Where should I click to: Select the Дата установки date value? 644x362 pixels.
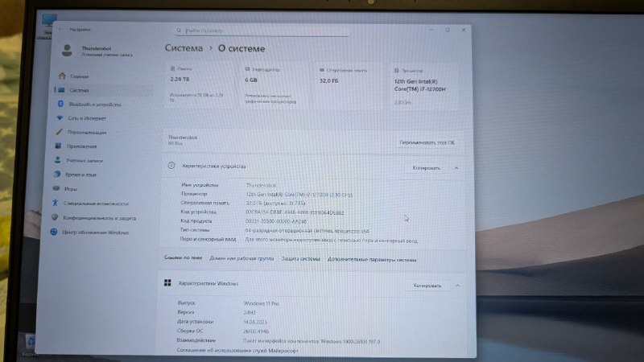pyautogui.click(x=255, y=322)
